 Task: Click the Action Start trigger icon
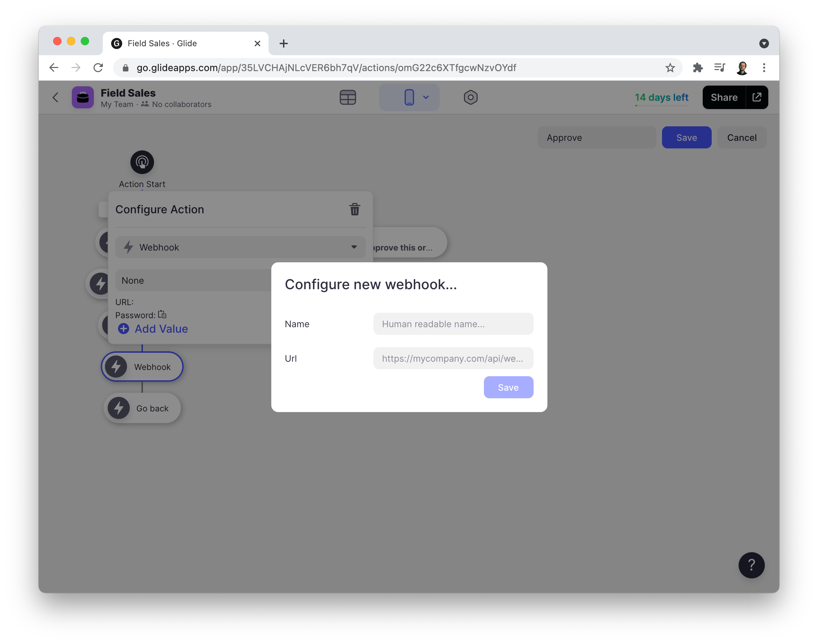(x=142, y=162)
